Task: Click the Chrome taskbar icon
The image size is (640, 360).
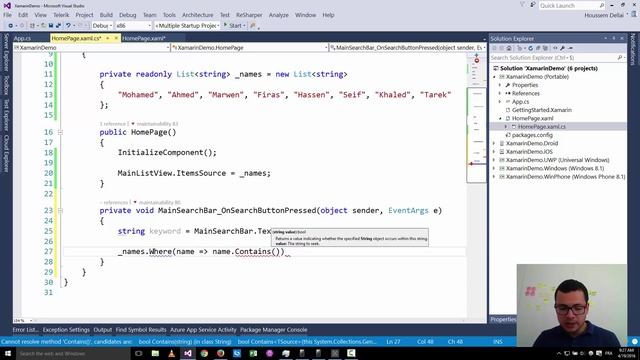Action: (204, 353)
